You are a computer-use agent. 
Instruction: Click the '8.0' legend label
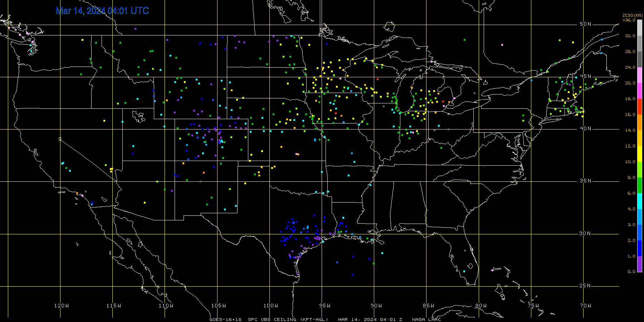coord(631,177)
